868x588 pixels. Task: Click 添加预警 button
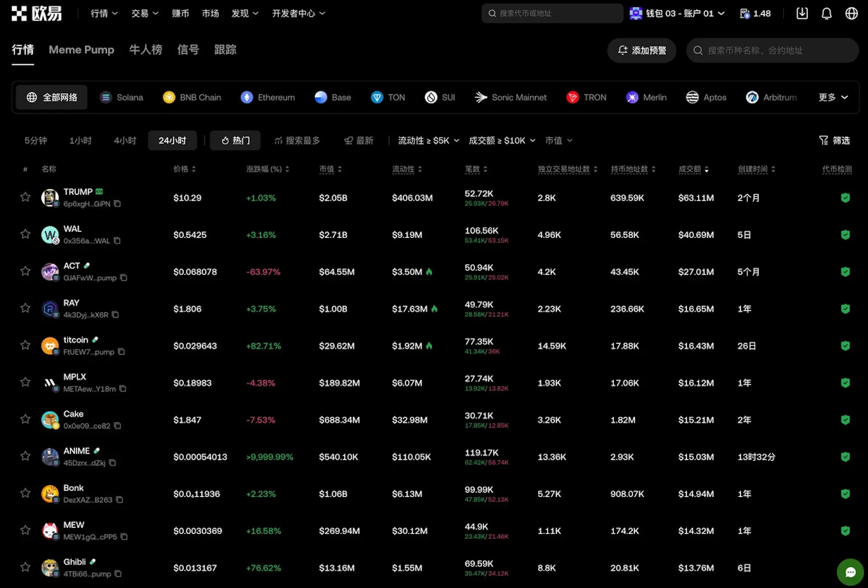642,51
